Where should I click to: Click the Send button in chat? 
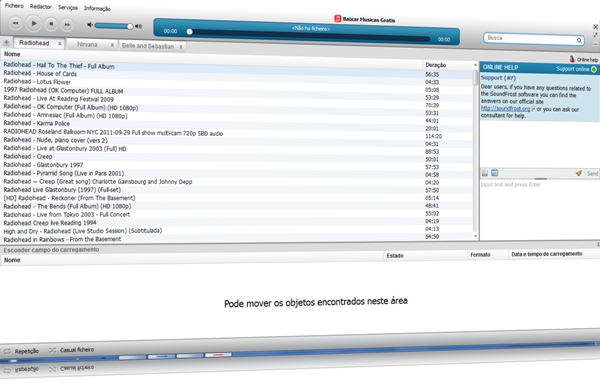[592, 173]
